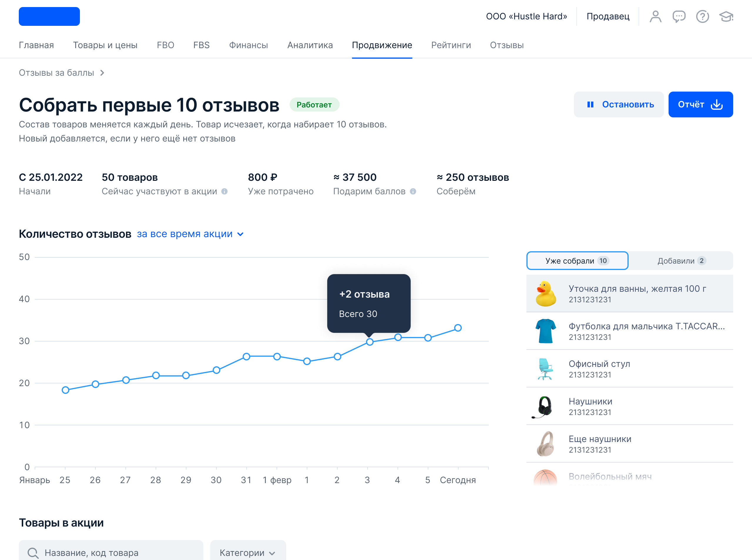Click the help question mark icon

[702, 16]
